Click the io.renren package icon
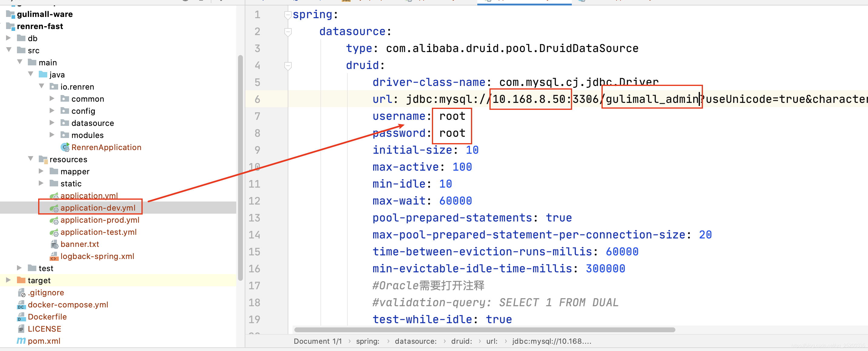Screen dimensions: 868x351 click(x=54, y=87)
